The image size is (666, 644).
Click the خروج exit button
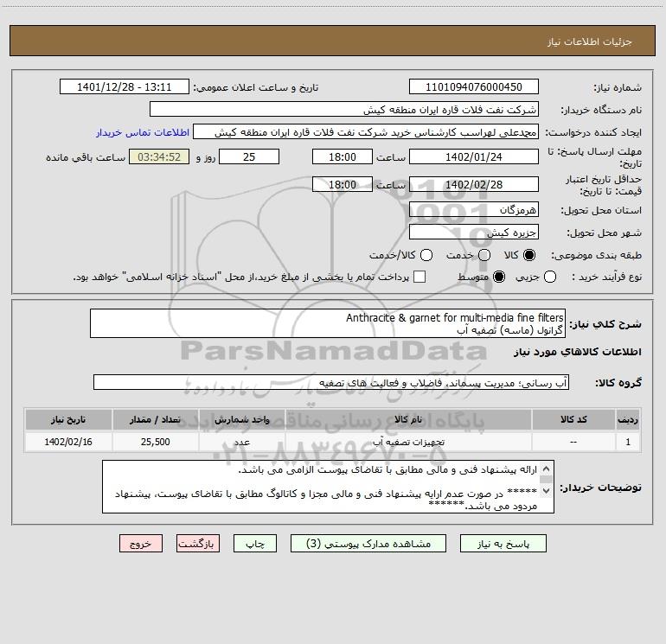tap(141, 544)
